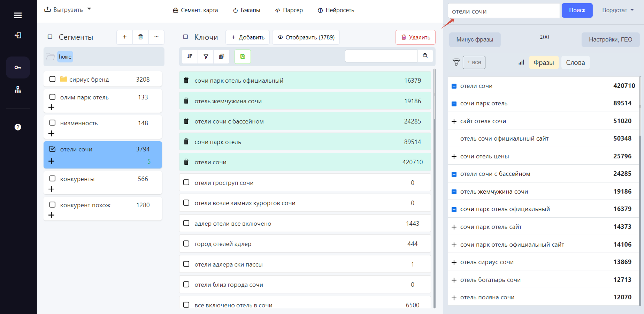Click the blue Поиск button
The image size is (644, 314).
point(577,10)
